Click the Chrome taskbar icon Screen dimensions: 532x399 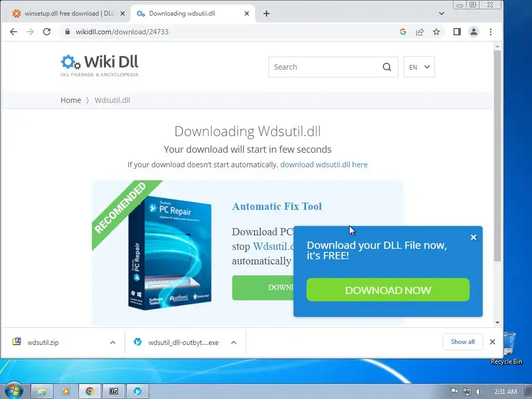pyautogui.click(x=89, y=391)
